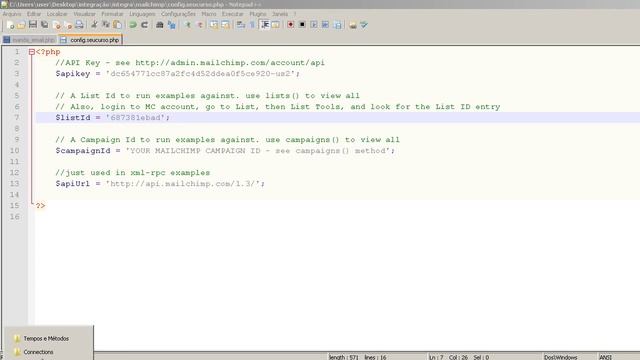
Task: Click the Close All toolbar icon
Action: tap(68, 25)
